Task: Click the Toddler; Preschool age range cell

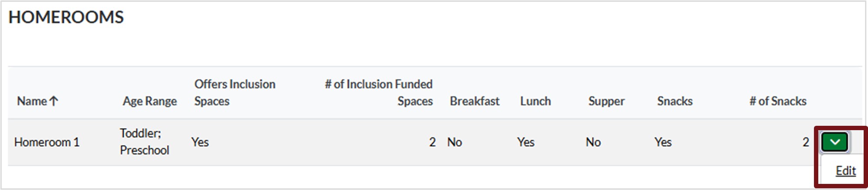Action: click(x=144, y=142)
